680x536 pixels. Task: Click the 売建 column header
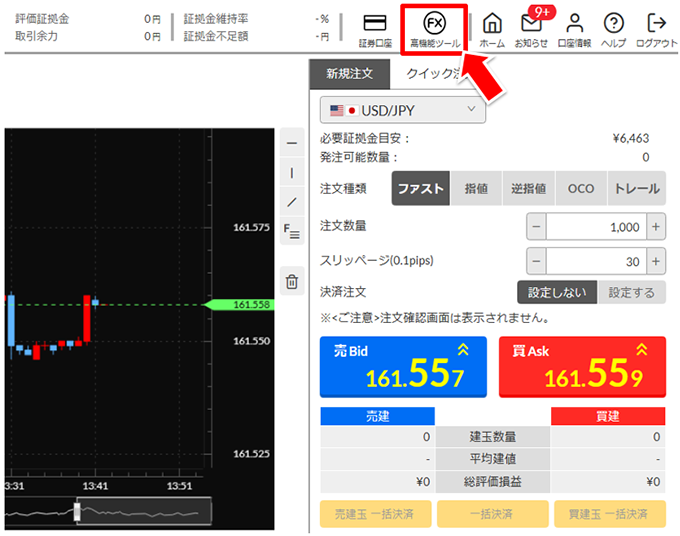pos(377,416)
